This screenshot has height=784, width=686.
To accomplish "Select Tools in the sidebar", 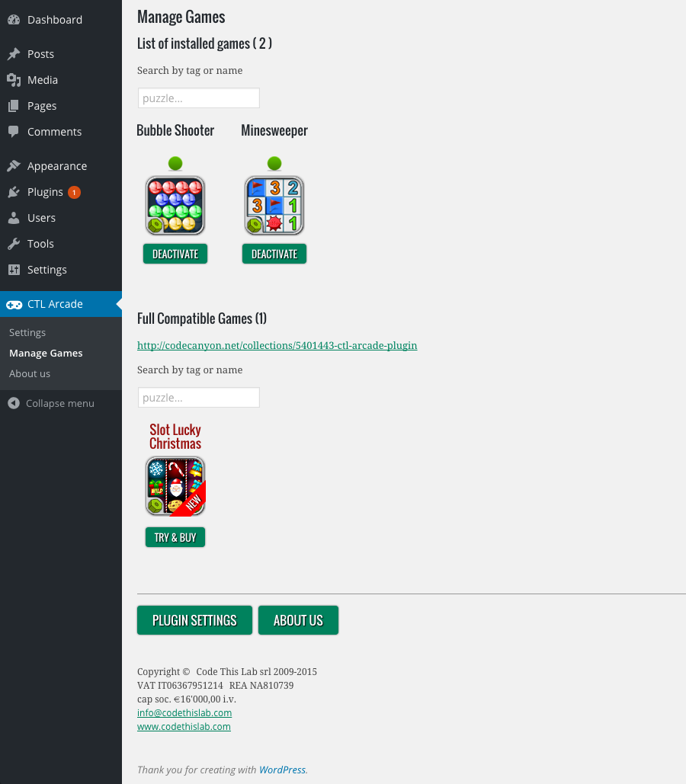I will pyautogui.click(x=61, y=244).
